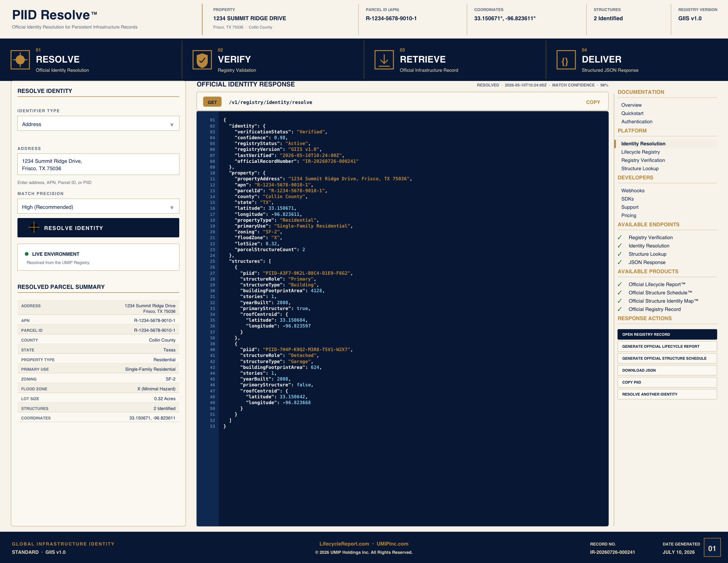Click the Verify shield checkmark icon

click(202, 60)
